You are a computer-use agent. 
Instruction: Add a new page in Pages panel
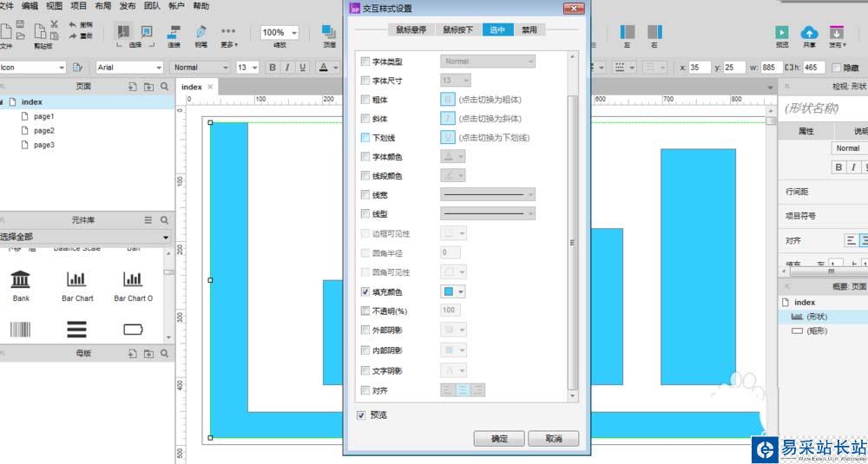(x=132, y=87)
